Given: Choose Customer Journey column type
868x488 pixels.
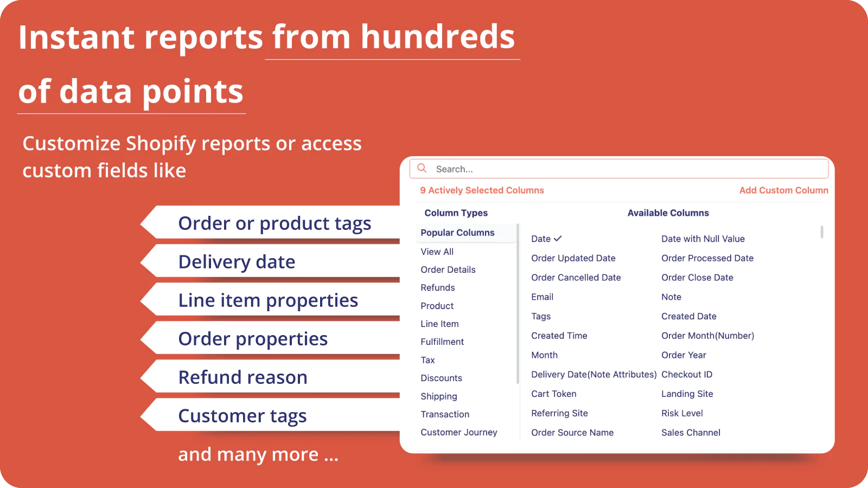Looking at the screenshot, I should click(x=459, y=432).
